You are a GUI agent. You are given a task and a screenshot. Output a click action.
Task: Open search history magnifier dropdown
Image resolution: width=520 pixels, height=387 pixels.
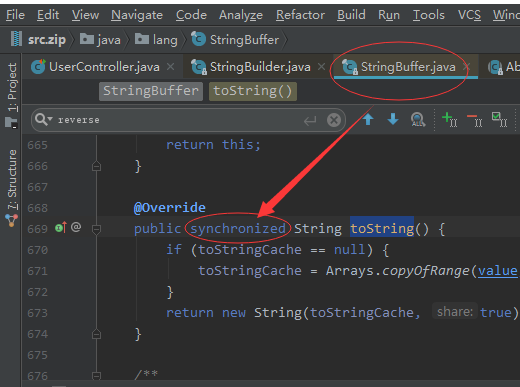(44, 119)
